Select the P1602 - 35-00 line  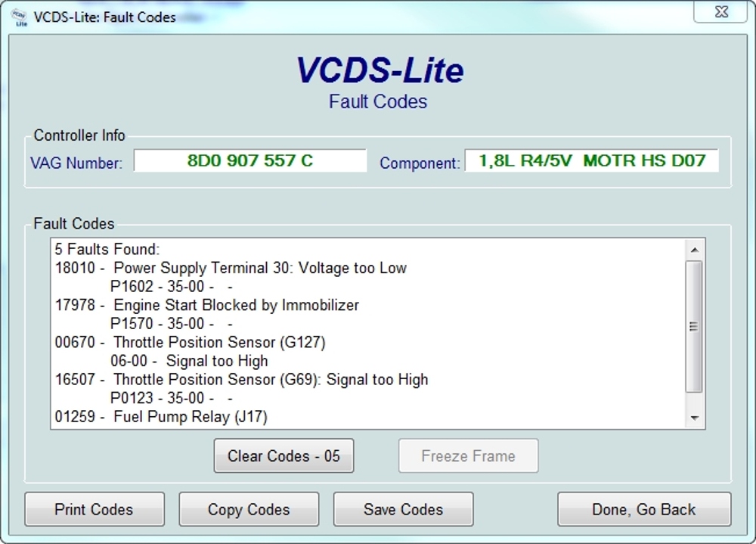[172, 286]
